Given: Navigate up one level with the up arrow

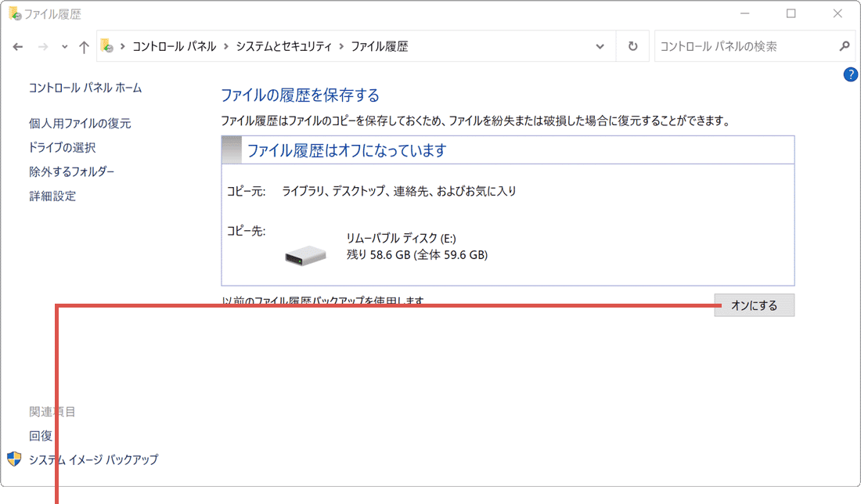Looking at the screenshot, I should [x=83, y=46].
